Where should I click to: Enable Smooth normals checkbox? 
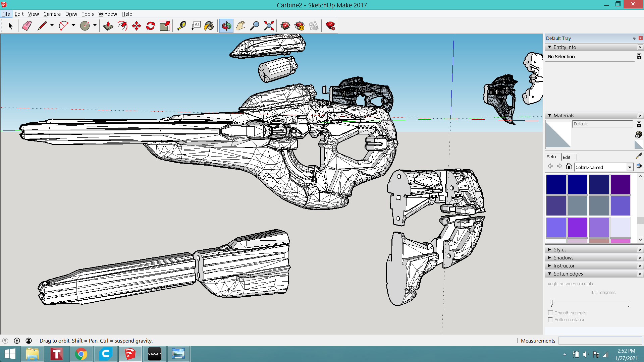click(x=550, y=313)
